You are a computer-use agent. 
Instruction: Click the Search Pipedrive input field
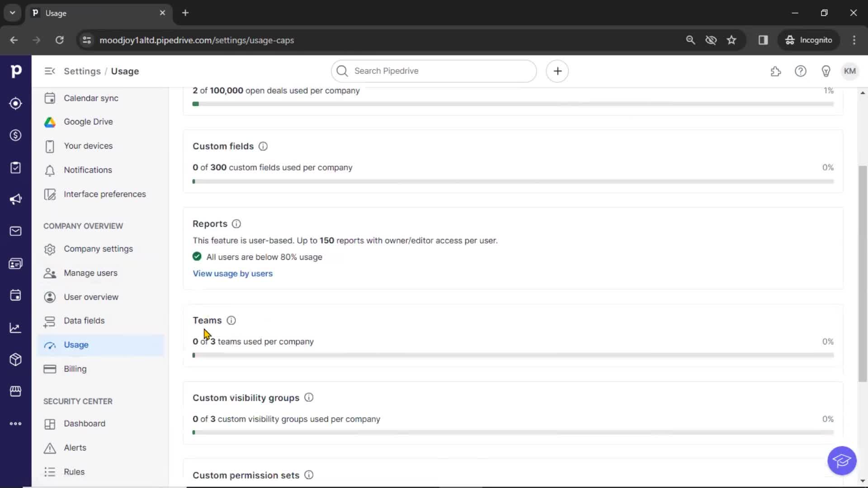(x=434, y=71)
